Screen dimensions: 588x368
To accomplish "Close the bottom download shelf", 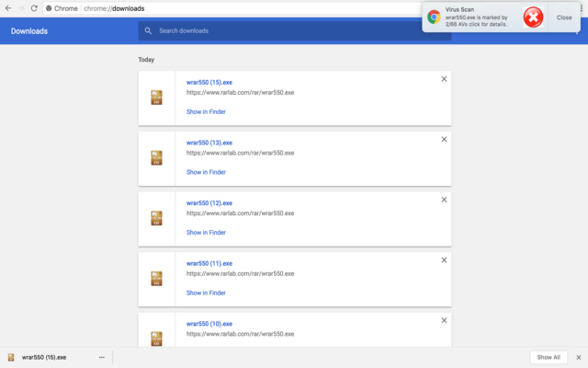I will pyautogui.click(x=578, y=358).
